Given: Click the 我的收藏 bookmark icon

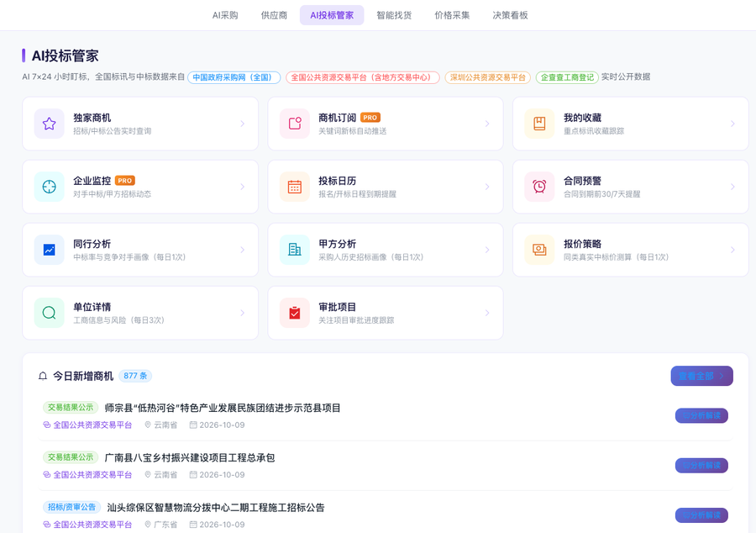Looking at the screenshot, I should [x=539, y=124].
